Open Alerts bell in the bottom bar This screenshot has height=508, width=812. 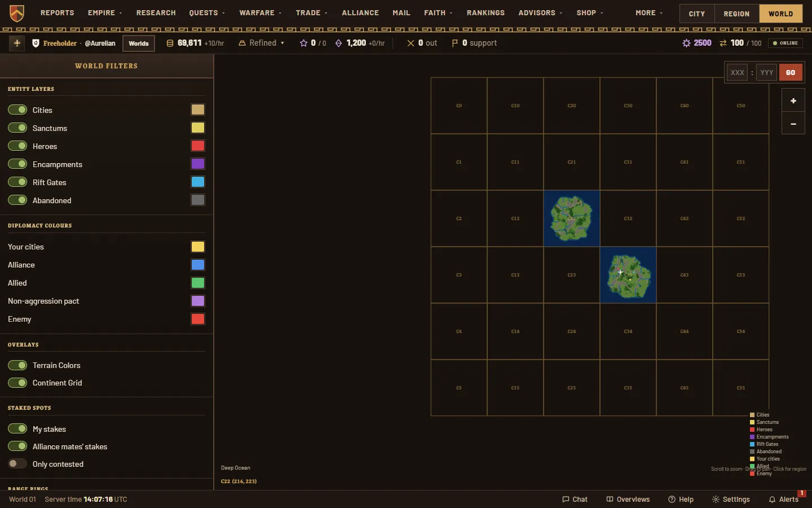point(784,499)
